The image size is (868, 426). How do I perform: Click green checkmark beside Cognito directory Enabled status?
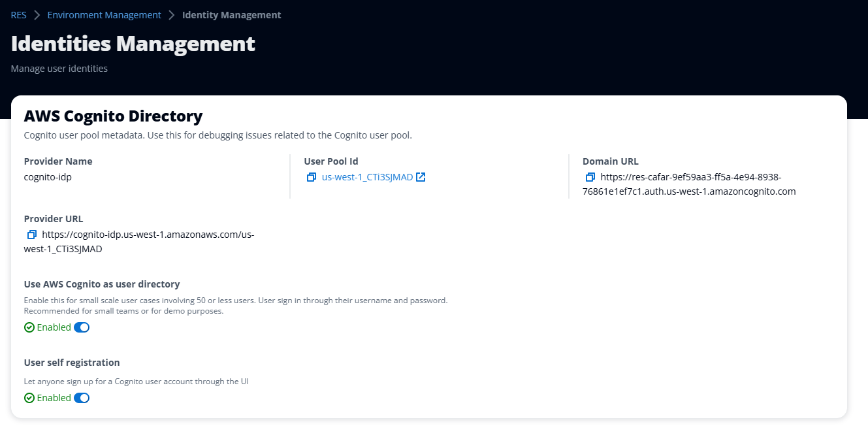click(x=29, y=327)
